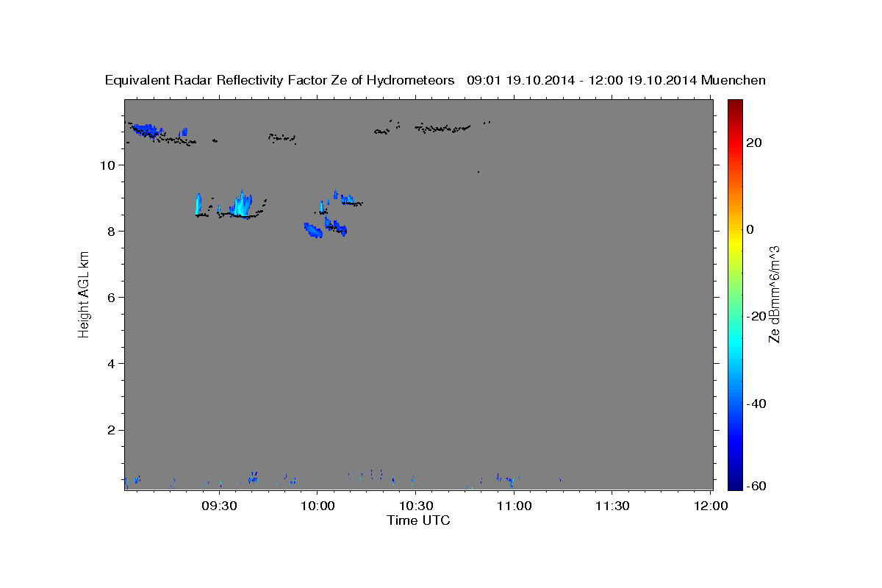Click the '6' height tick label
The width and height of the screenshot is (882, 588).
[x=112, y=297]
